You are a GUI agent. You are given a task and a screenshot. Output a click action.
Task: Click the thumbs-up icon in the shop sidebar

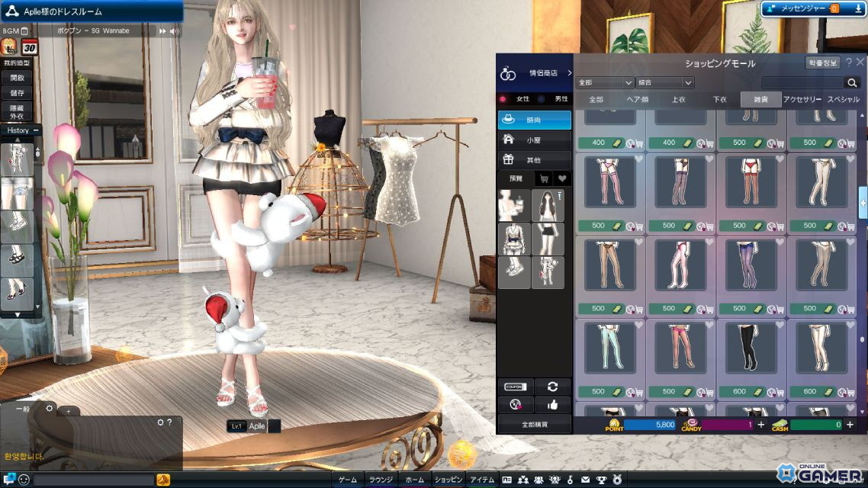[552, 405]
